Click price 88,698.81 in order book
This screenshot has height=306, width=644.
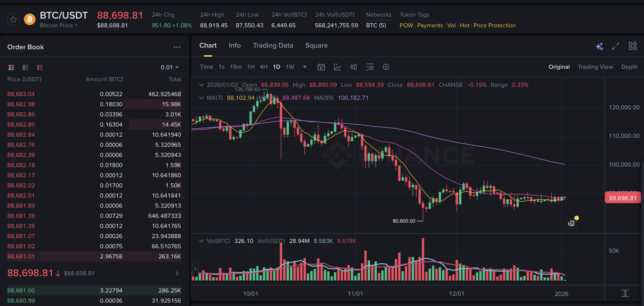coord(30,273)
